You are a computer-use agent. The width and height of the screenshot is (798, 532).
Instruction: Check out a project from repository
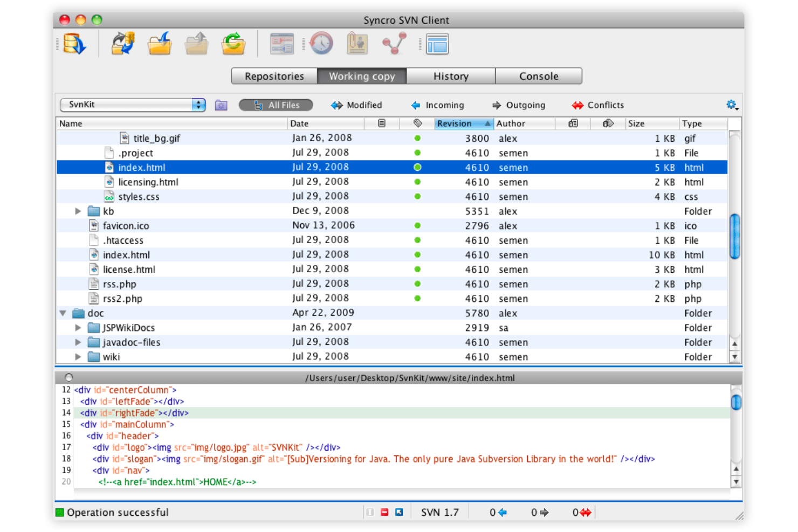(x=74, y=43)
